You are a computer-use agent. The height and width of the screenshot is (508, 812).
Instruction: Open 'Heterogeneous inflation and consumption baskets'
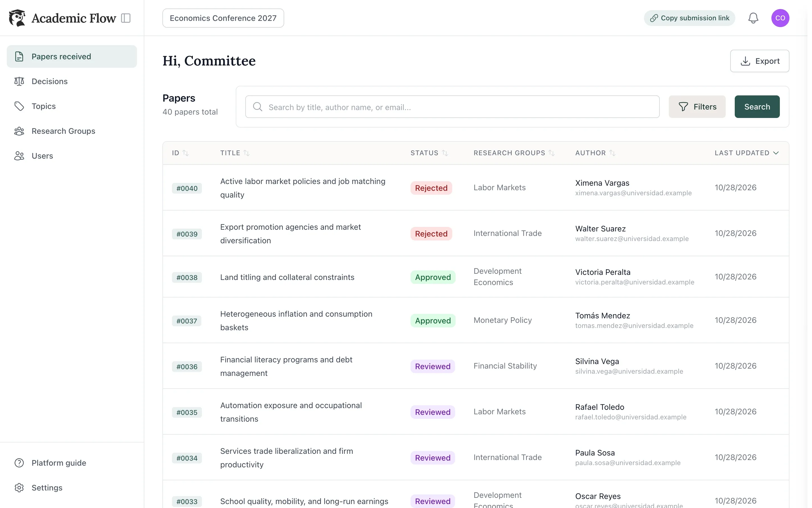(296, 321)
